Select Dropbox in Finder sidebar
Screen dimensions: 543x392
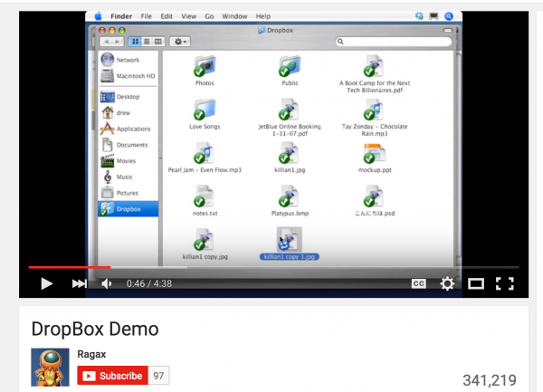tap(129, 209)
